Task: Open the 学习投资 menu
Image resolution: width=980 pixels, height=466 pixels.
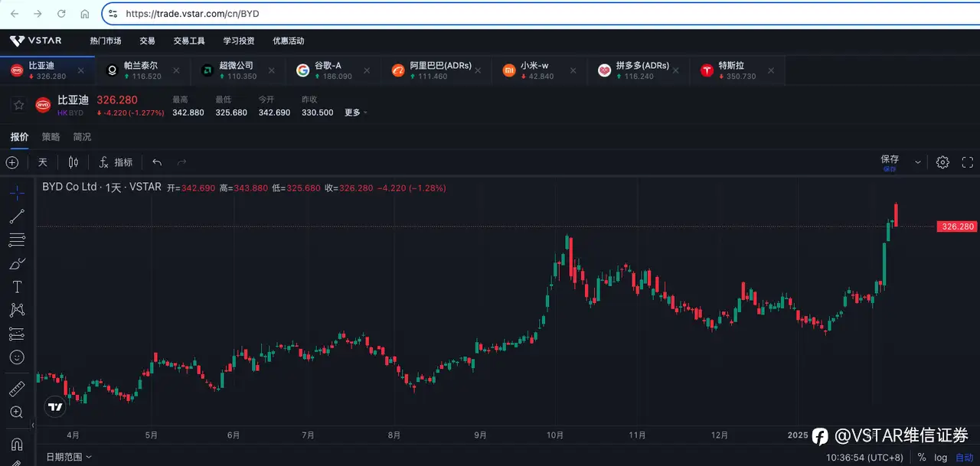Action: pos(239,41)
